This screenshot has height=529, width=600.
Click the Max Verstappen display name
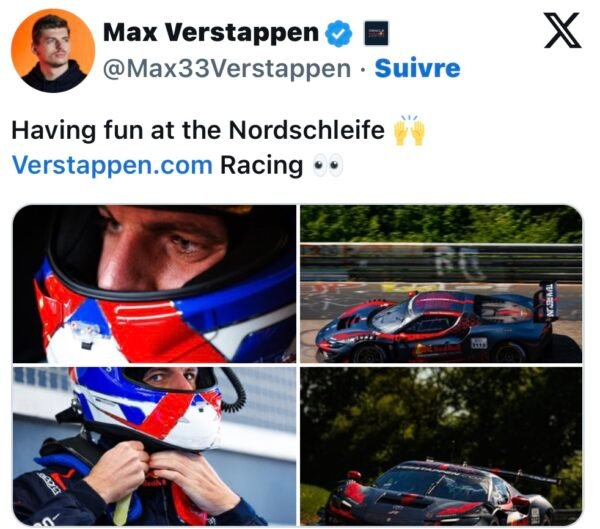211,33
